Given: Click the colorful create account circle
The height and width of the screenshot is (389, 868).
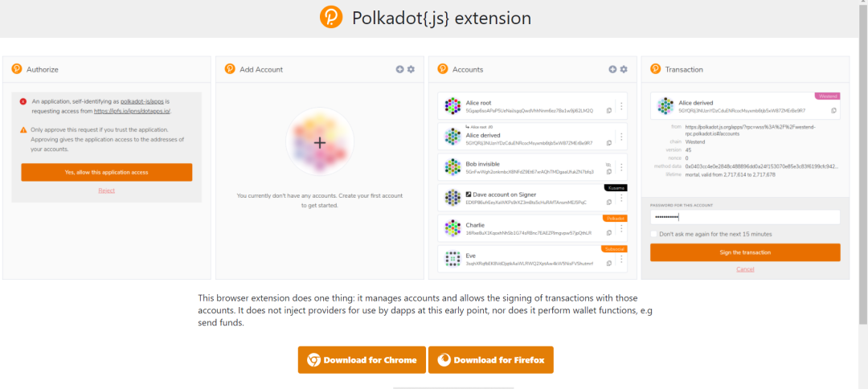Looking at the screenshot, I should pos(319,143).
